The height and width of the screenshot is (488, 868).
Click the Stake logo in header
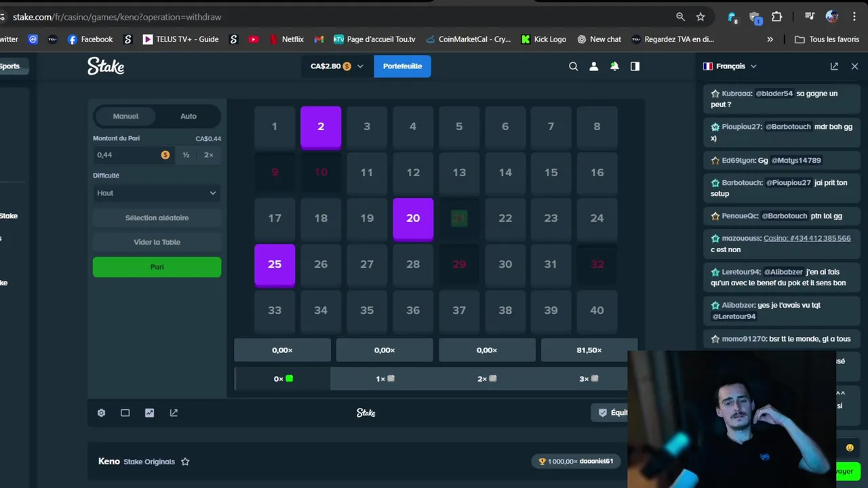106,66
